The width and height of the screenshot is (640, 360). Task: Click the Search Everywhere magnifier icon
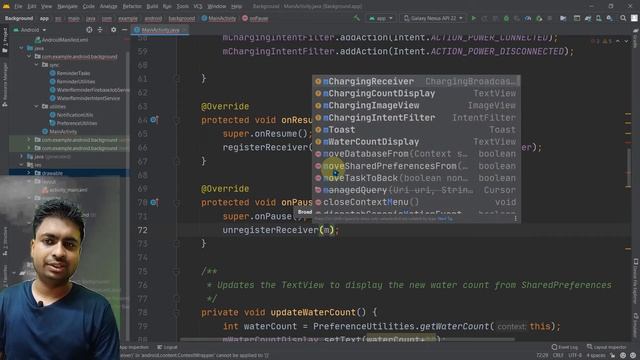point(623,18)
